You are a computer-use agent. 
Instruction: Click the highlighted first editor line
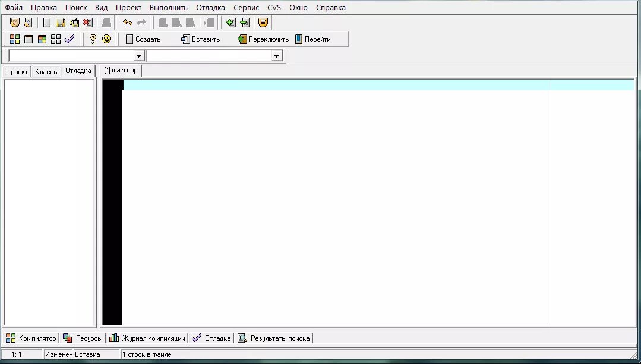(378, 85)
